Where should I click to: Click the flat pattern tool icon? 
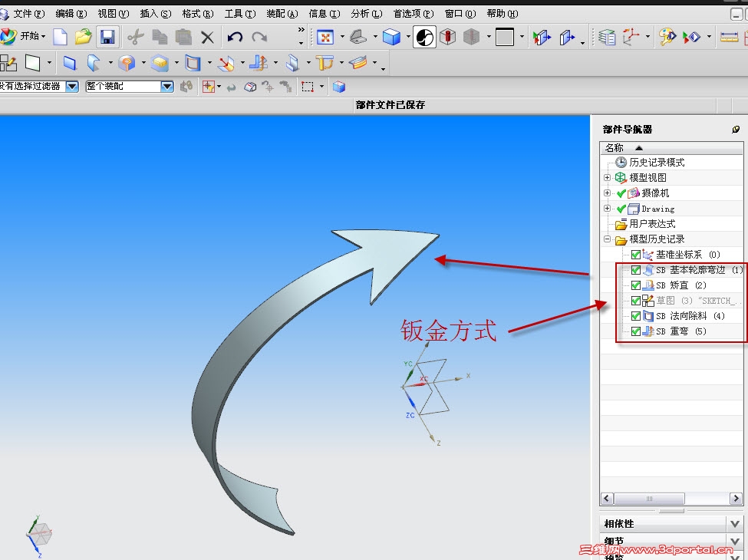point(358,62)
